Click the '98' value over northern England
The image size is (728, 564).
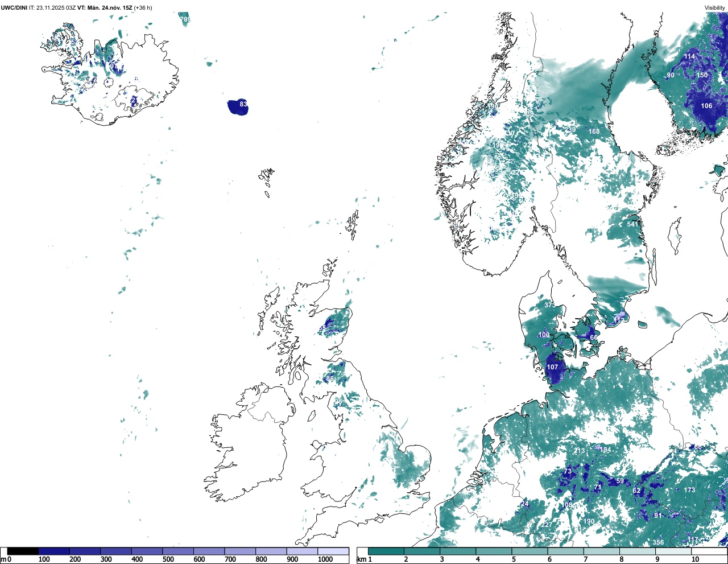point(338,401)
